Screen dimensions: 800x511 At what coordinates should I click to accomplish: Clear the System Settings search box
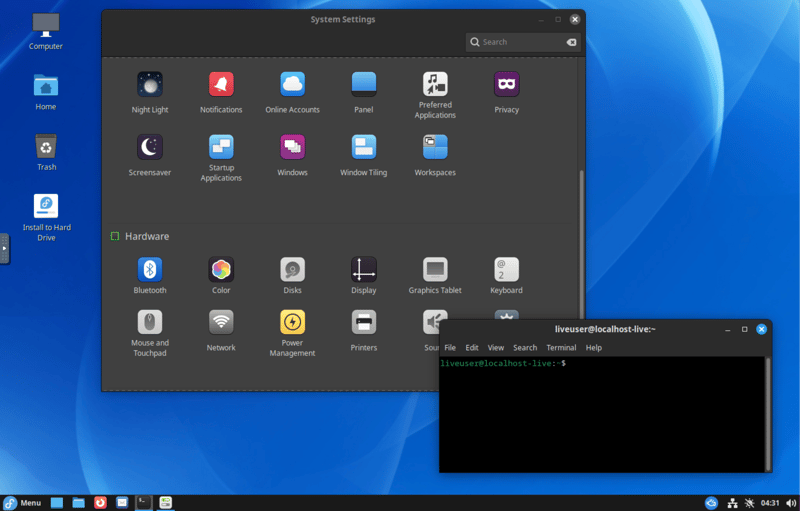[571, 42]
